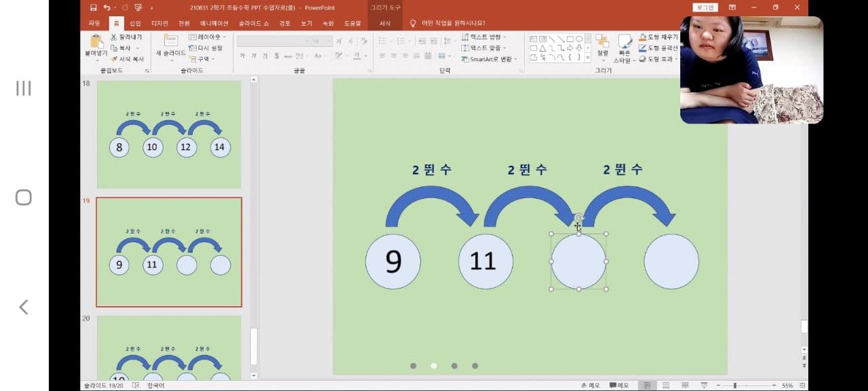Screen dimensions: 868x391
Task: Open Shape Fill (도형 채우기) dropdown
Action: click(658, 37)
